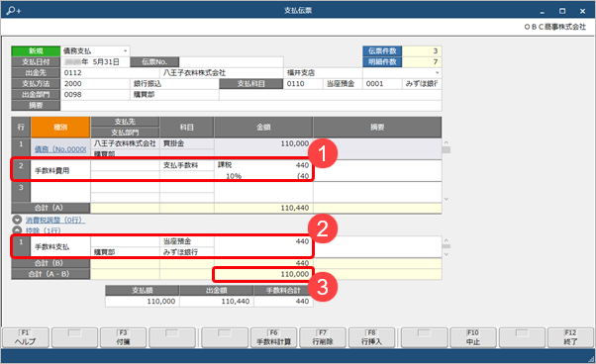
Task: Open the 債務 (No.0000 link in row 1
Action: point(60,149)
